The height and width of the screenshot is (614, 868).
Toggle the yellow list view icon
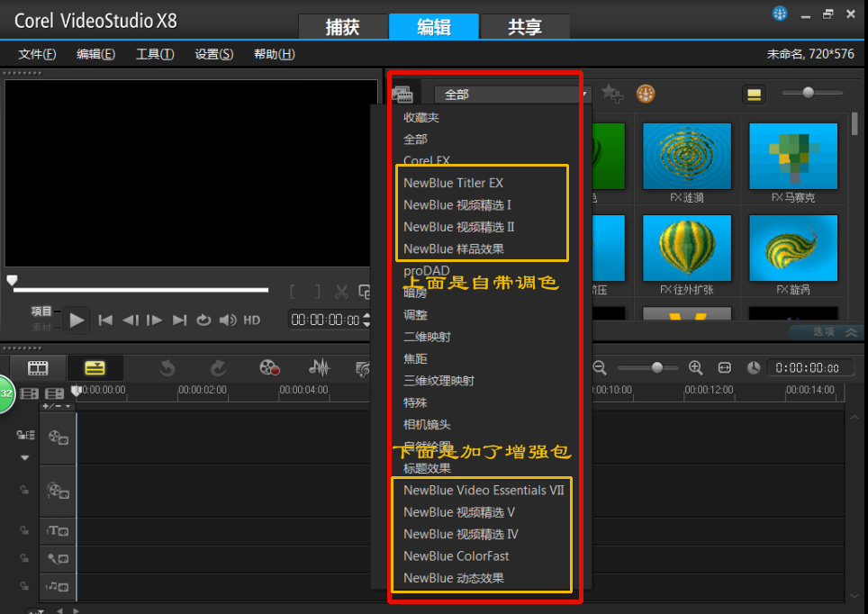pyautogui.click(x=754, y=95)
